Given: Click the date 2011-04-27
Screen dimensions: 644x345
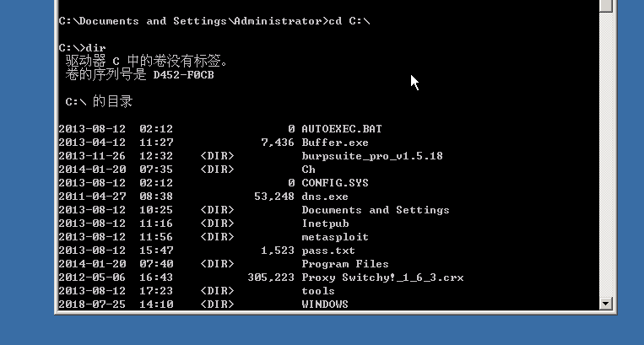Looking at the screenshot, I should tap(92, 197).
